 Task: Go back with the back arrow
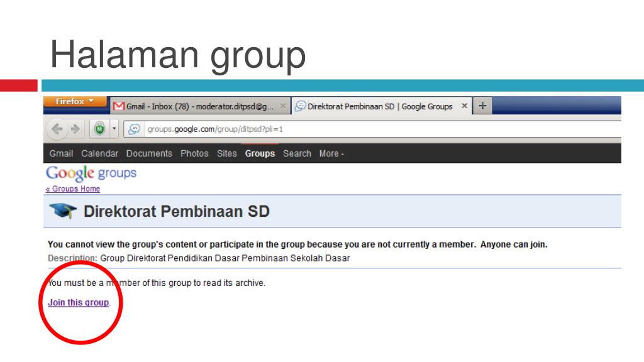click(x=57, y=129)
